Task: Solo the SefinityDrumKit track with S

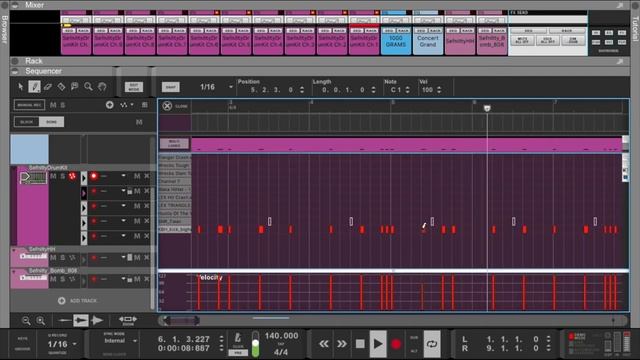Action: coord(62,176)
